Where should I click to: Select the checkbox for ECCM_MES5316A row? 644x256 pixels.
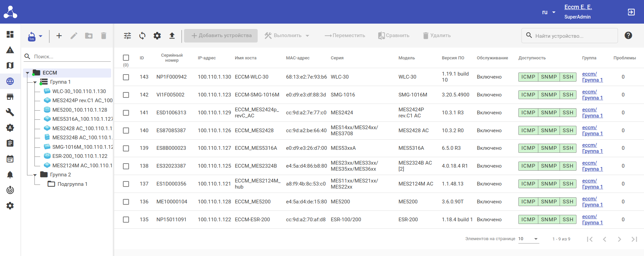point(126,148)
